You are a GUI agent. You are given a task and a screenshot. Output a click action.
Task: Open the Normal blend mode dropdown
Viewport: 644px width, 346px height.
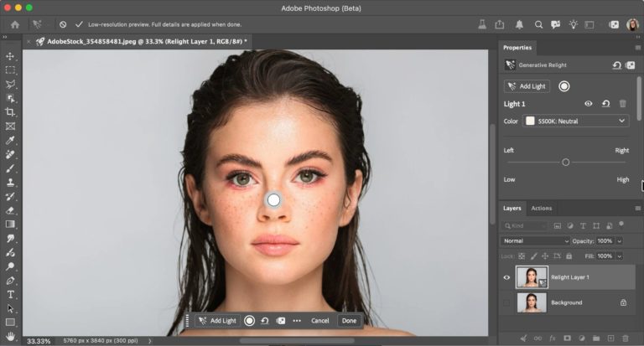[535, 241]
